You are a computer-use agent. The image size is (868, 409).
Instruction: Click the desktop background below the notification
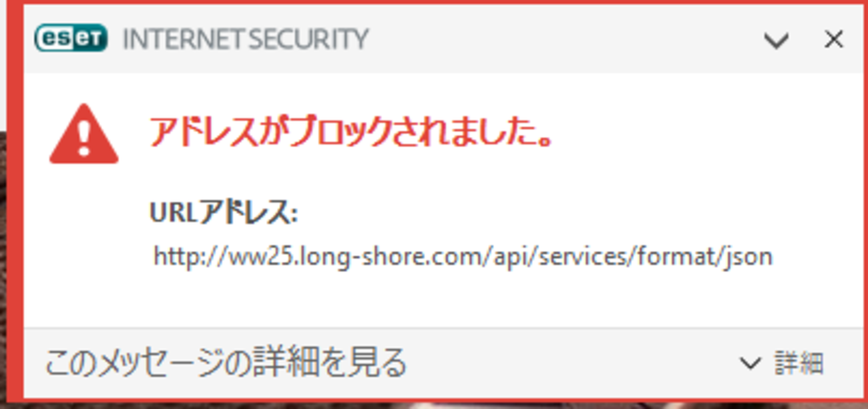click(x=434, y=406)
